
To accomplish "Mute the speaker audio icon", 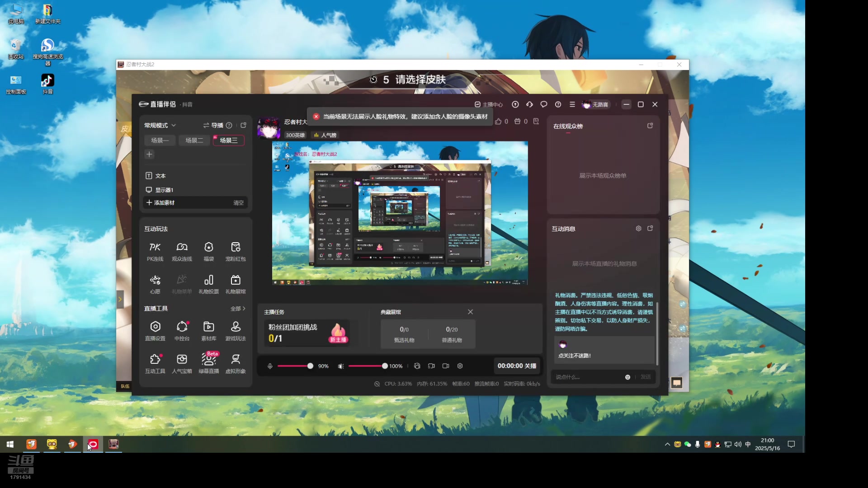I will pos(341,366).
